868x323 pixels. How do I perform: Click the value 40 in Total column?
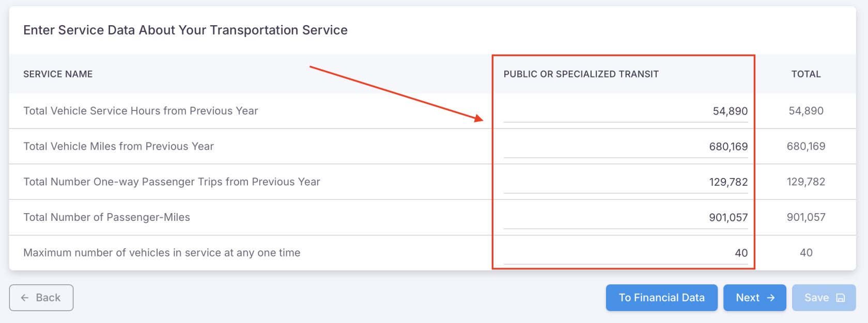(806, 252)
